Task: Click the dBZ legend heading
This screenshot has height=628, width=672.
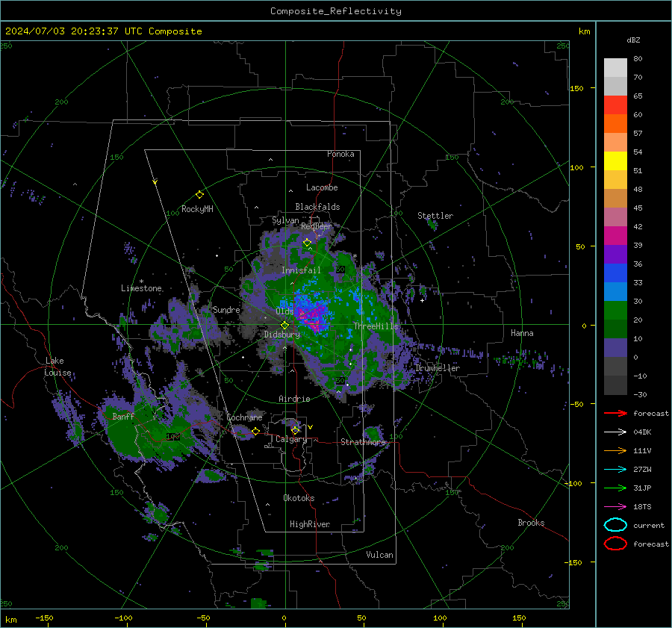Action: [x=633, y=40]
